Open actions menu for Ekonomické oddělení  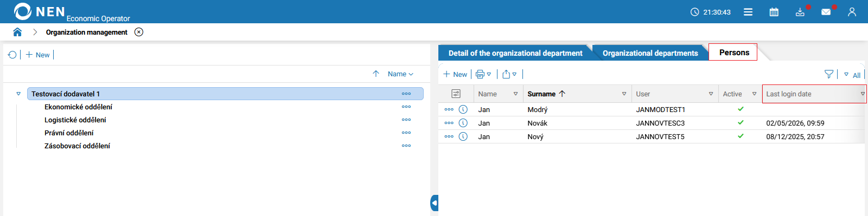406,107
